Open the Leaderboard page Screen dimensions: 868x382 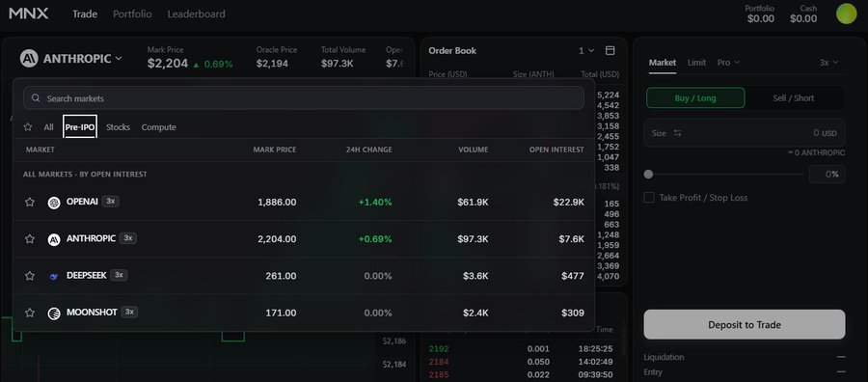tap(197, 14)
